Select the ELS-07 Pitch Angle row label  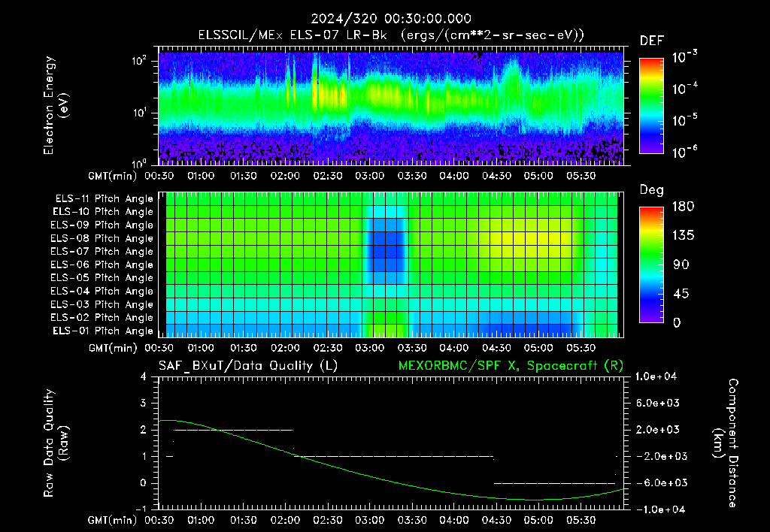tap(102, 251)
